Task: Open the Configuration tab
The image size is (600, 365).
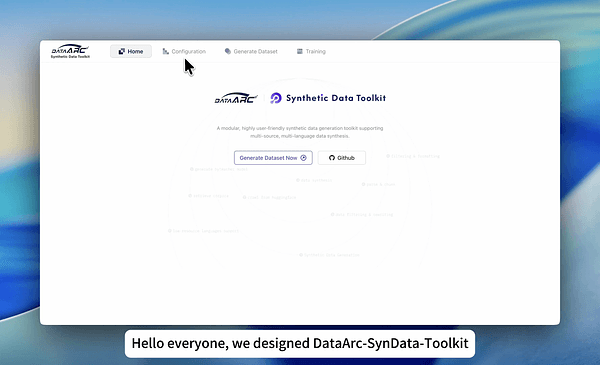Action: (184, 51)
